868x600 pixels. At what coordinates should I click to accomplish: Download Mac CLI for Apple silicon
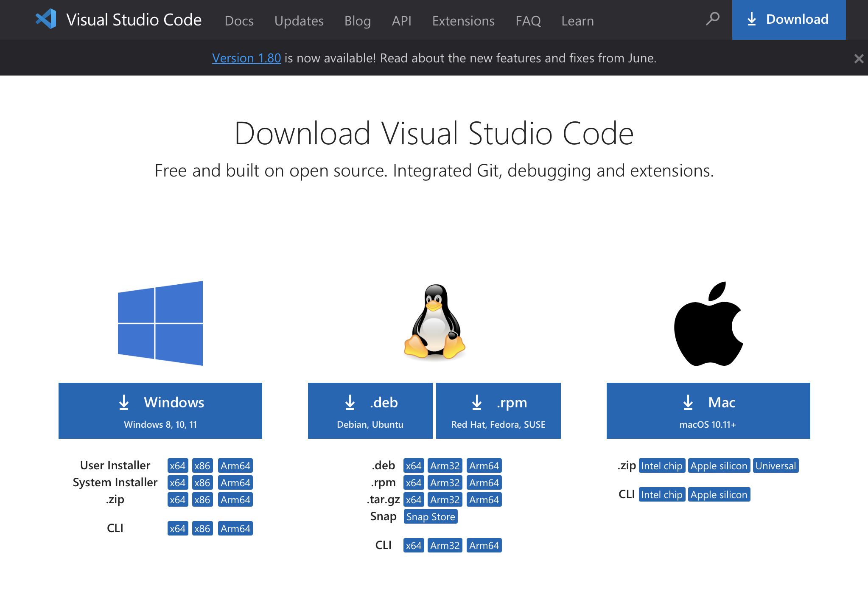[x=719, y=495]
